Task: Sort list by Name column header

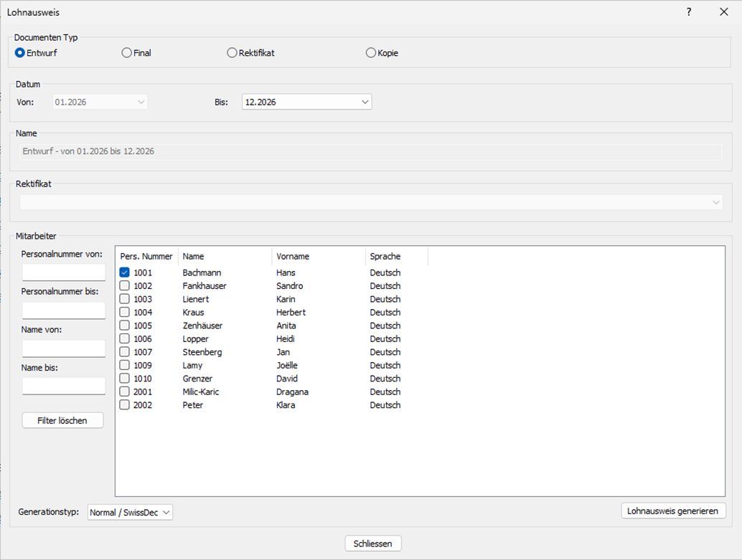Action: pos(225,257)
